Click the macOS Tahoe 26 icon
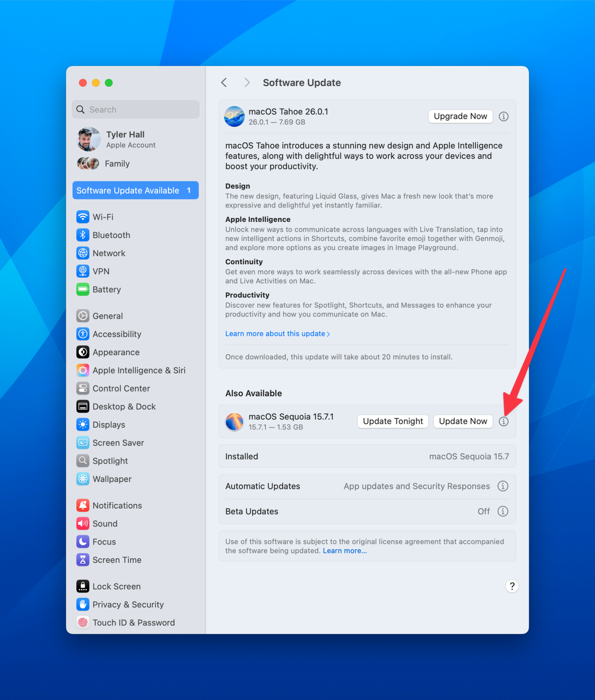595x700 pixels. 234,117
